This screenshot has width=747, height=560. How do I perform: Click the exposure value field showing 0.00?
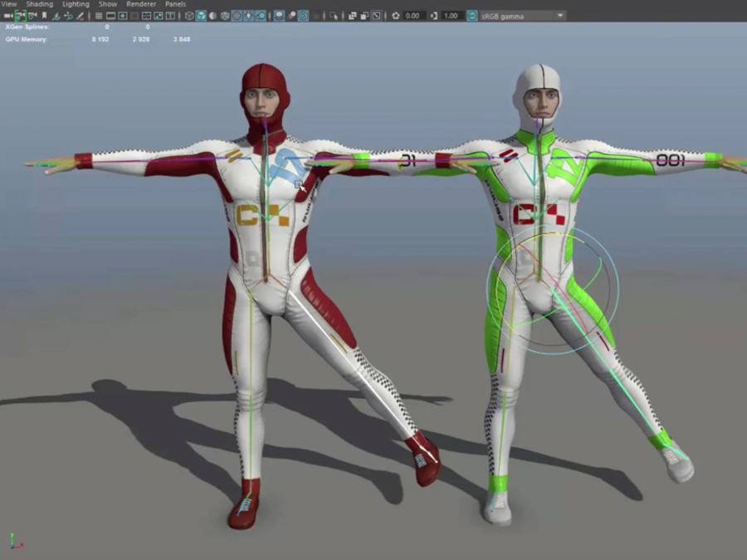pyautogui.click(x=415, y=16)
